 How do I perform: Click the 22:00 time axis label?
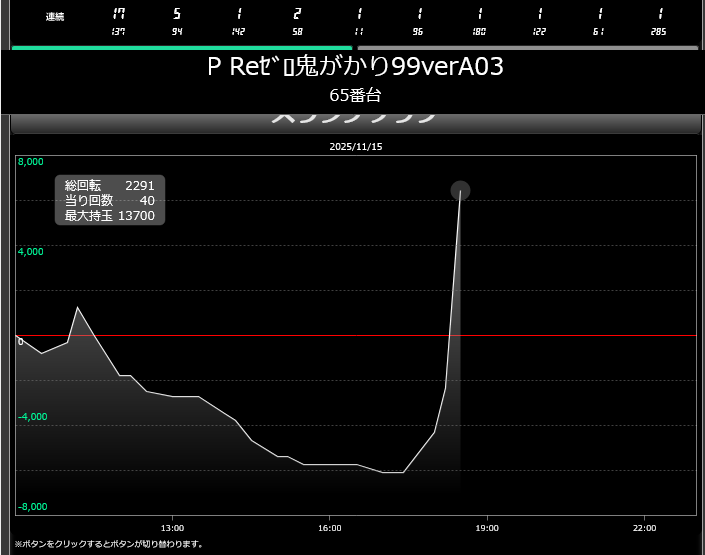click(x=645, y=528)
